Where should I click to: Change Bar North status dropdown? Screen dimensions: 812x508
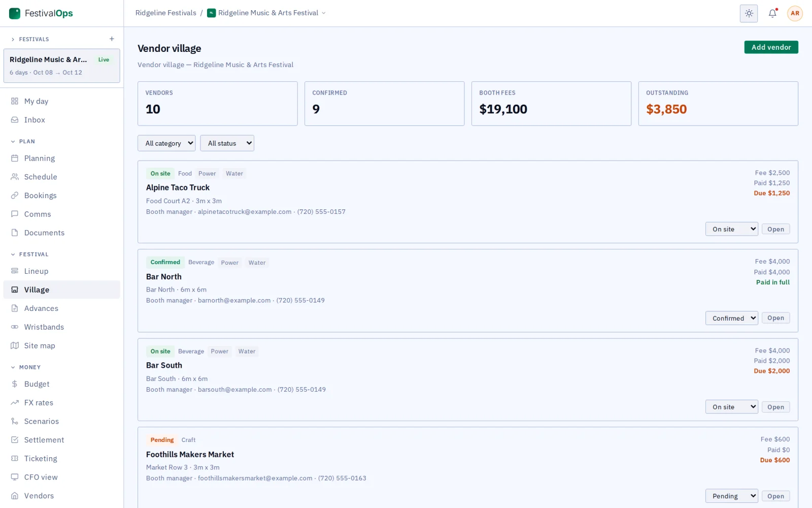point(731,318)
